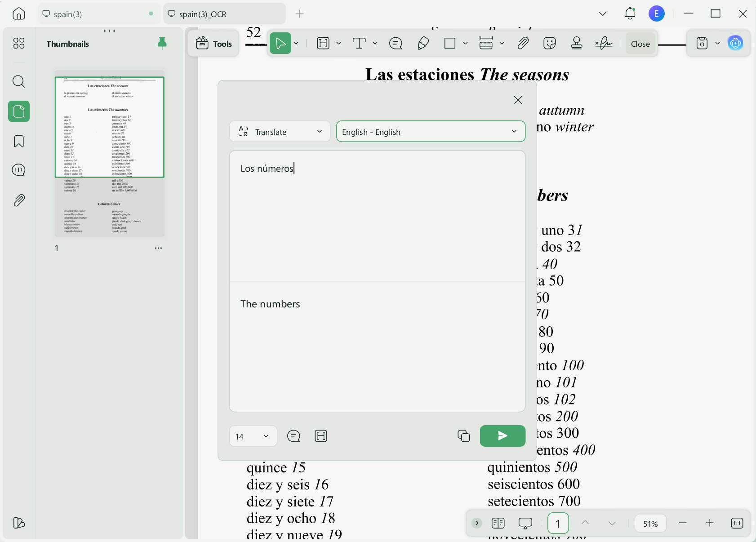Open page 1 thumbnail more options
This screenshot has width=756, height=542.
coord(158,248)
